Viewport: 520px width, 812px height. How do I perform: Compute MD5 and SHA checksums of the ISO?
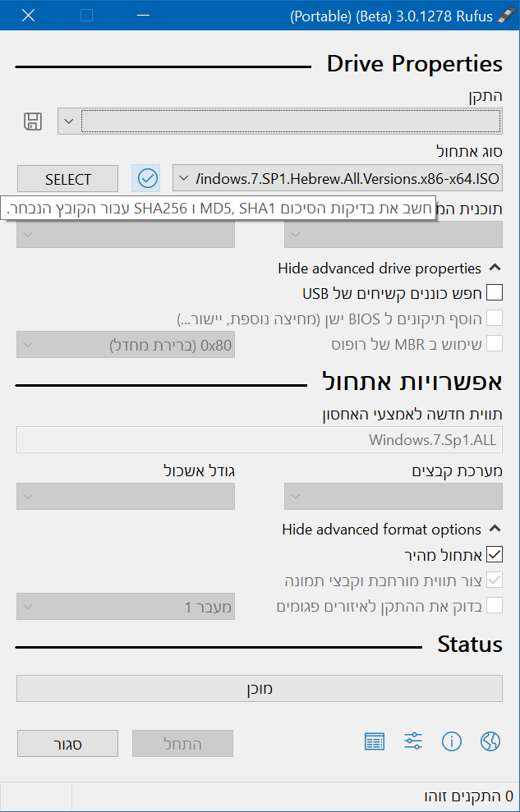coord(146,178)
